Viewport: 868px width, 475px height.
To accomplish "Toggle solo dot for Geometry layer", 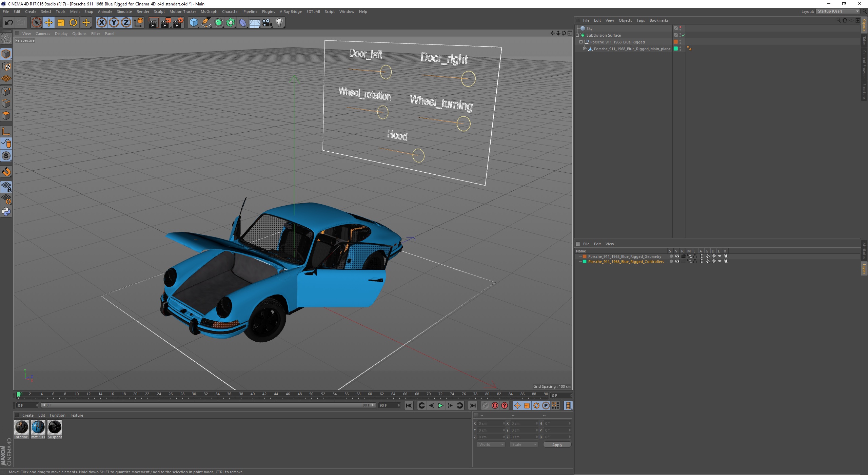I will coord(671,256).
